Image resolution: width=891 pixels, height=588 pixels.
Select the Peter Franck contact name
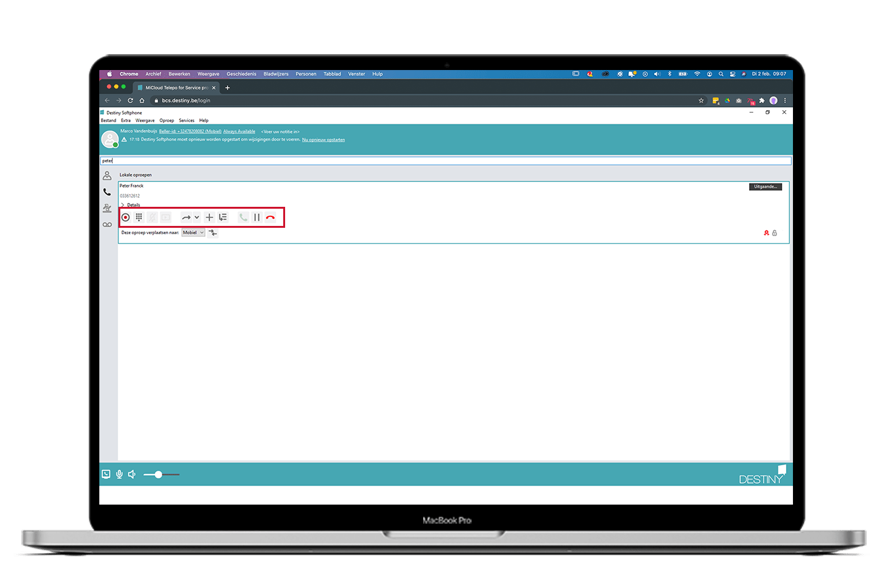132,186
